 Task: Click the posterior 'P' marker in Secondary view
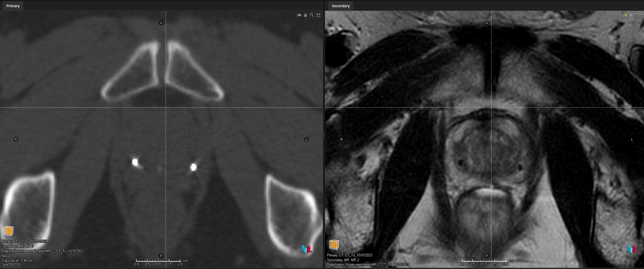click(x=487, y=256)
